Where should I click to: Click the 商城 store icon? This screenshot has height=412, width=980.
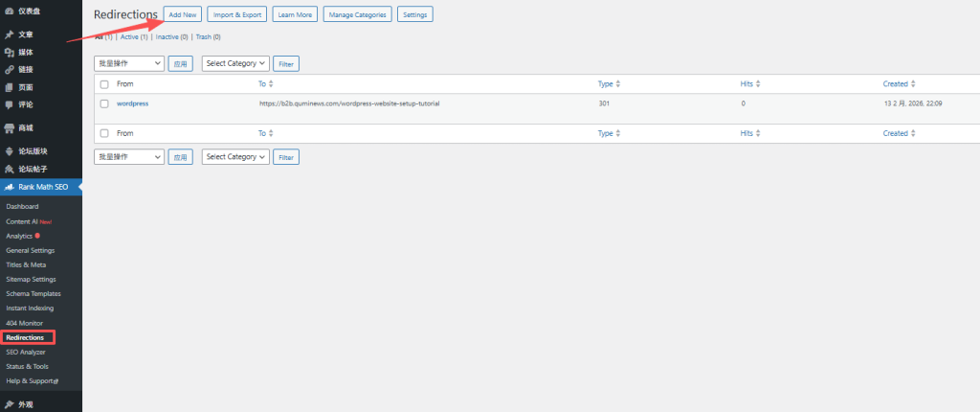10,127
